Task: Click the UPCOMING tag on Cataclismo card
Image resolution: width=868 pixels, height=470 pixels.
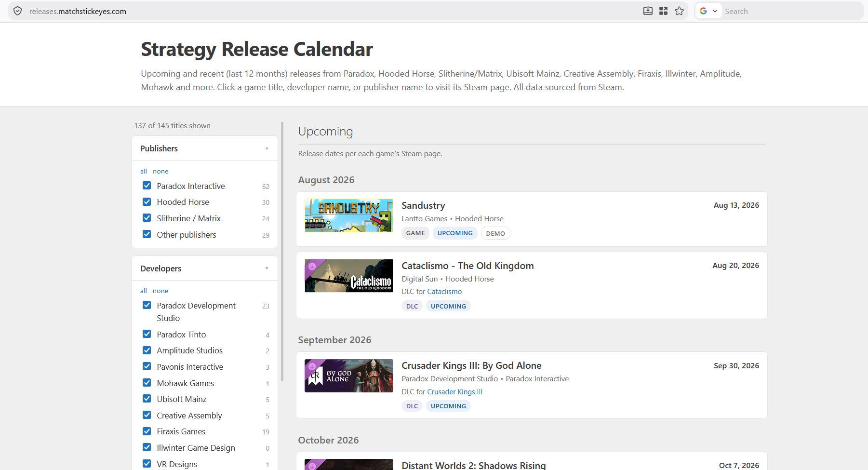Action: [x=448, y=306]
